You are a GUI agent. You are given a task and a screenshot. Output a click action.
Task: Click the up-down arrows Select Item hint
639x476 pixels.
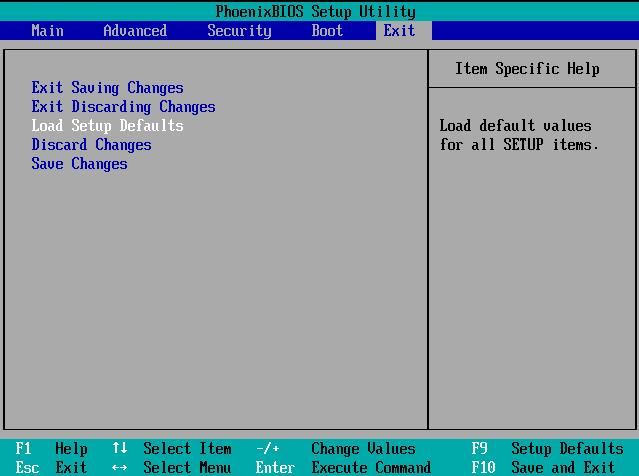(x=172, y=449)
